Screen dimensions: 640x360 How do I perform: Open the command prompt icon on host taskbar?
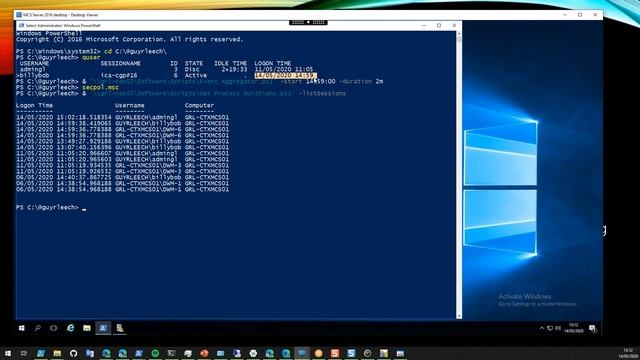pyautogui.click(x=171, y=353)
